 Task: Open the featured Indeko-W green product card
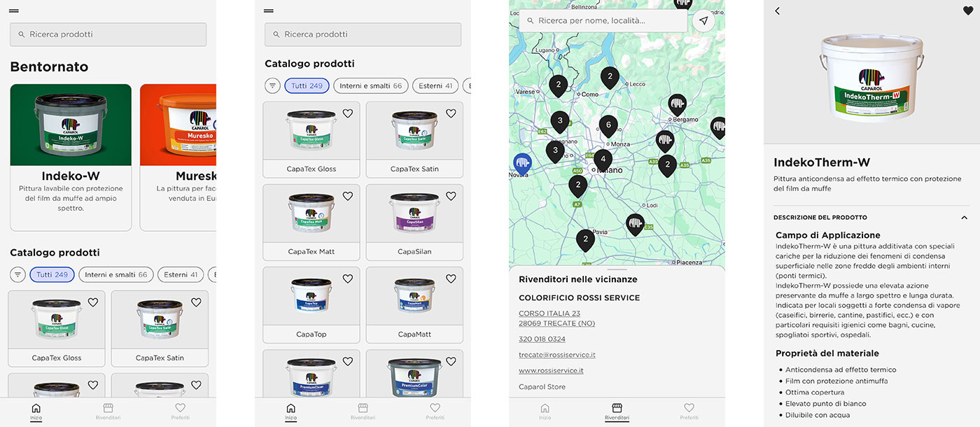click(x=71, y=157)
